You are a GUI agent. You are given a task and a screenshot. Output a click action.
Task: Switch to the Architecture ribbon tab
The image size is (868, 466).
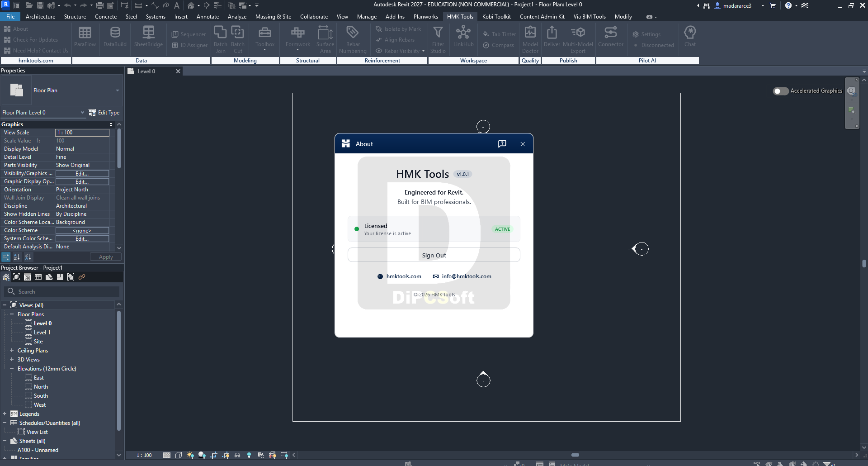(41, 17)
